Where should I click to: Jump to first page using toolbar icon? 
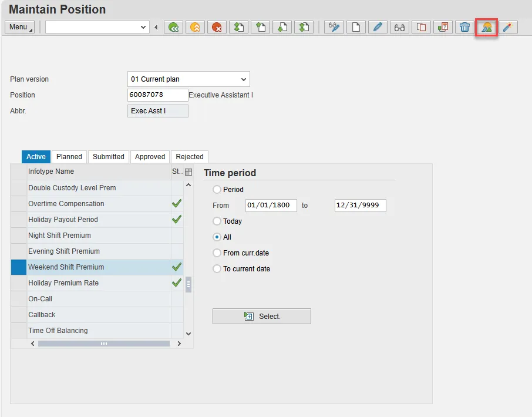click(238, 27)
